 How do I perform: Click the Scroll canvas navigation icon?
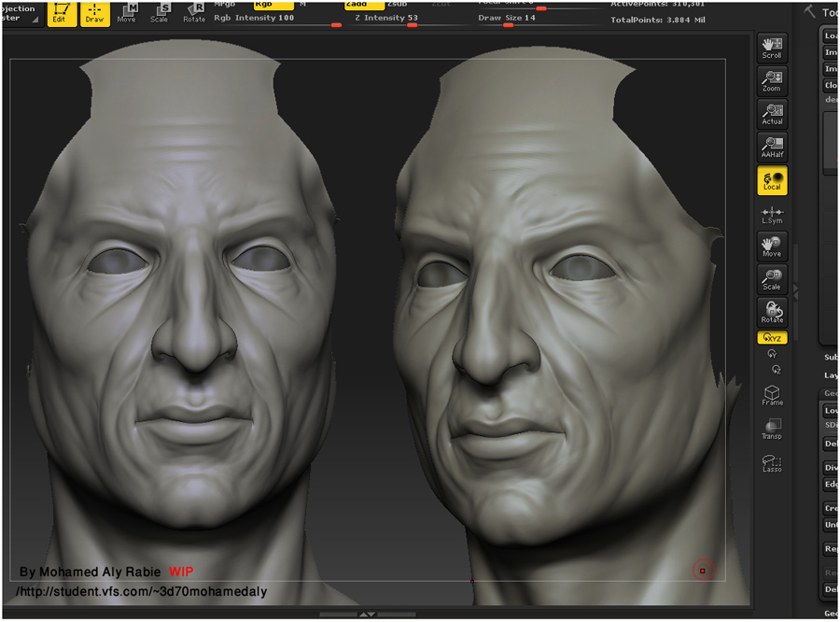772,48
